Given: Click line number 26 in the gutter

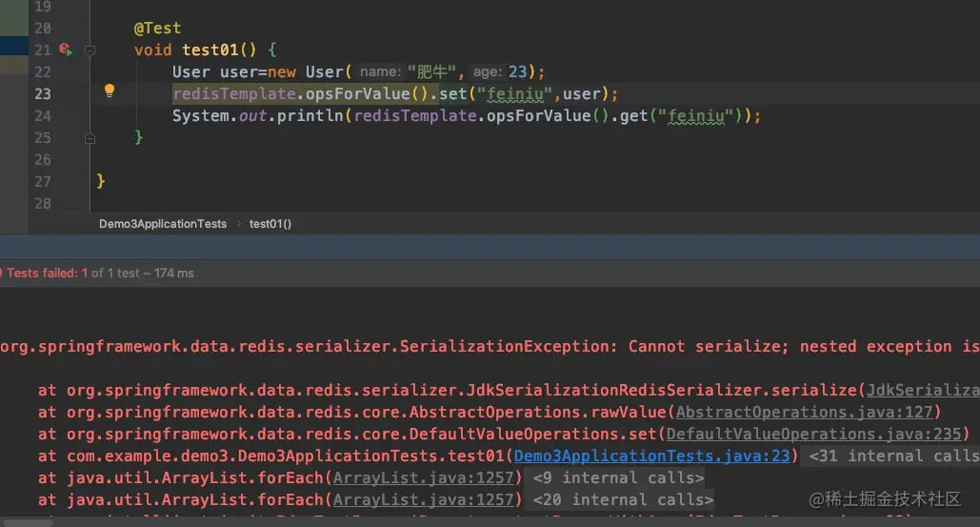Looking at the screenshot, I should (x=43, y=159).
